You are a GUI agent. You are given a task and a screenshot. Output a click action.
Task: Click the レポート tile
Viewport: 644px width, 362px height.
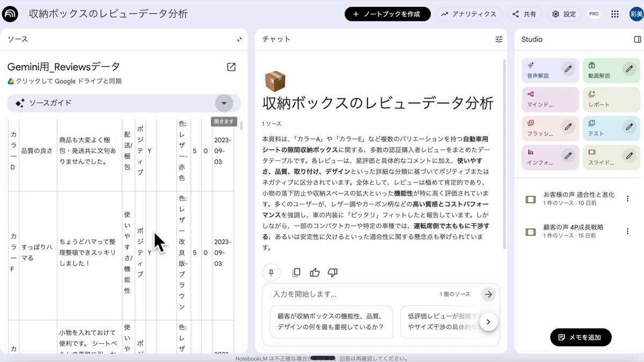point(611,99)
